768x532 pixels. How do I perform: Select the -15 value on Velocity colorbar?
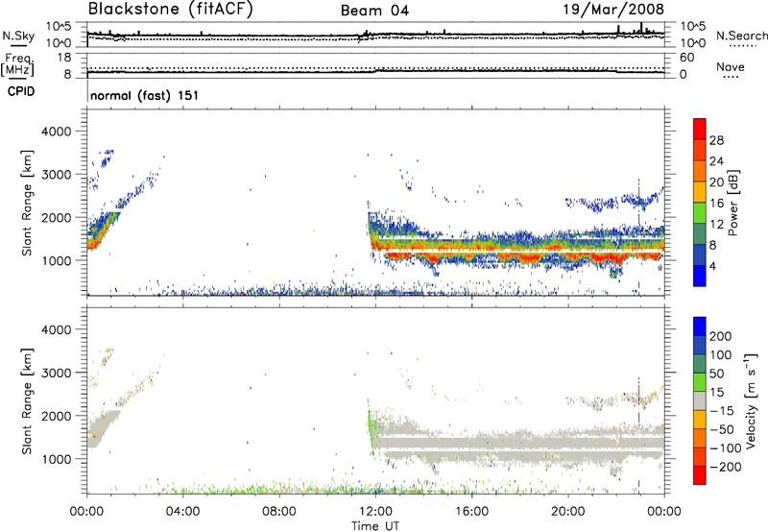click(x=722, y=411)
